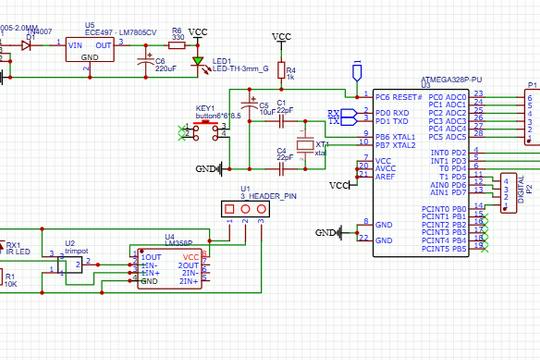The width and height of the screenshot is (540, 360).
Task: Click the AVCC pin label
Action: pyautogui.click(x=385, y=169)
